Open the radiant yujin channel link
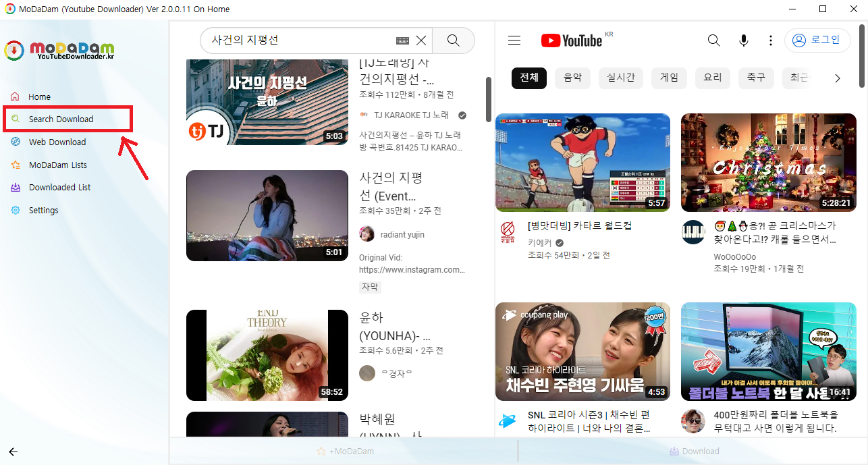Screen dimensions: 868x465 coord(402,234)
